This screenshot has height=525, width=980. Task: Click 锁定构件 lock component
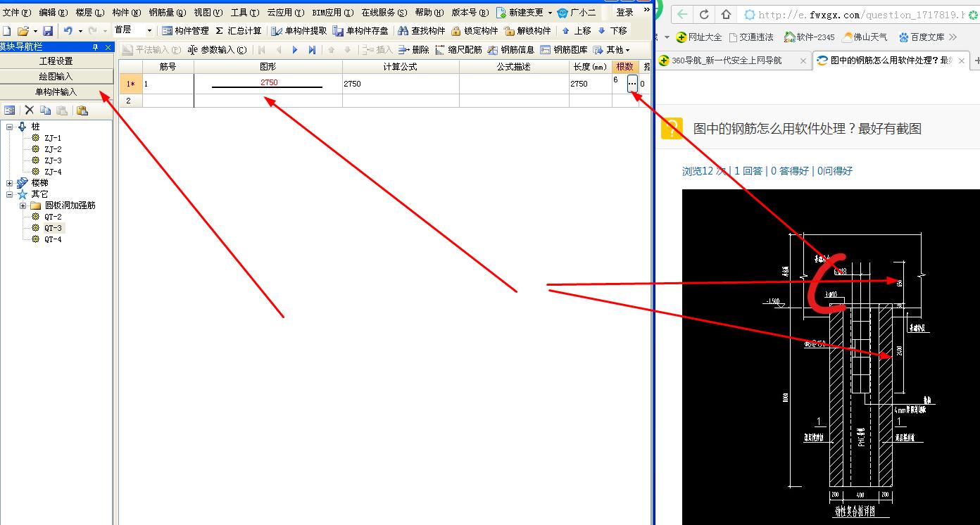(475, 31)
